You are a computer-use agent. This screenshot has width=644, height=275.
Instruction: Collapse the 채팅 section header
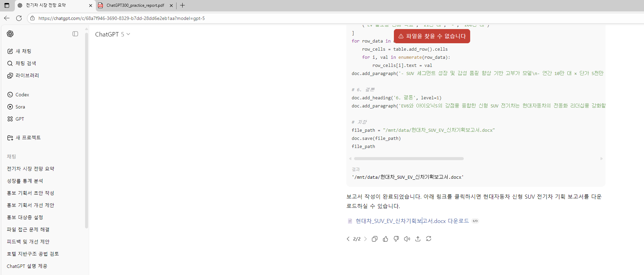coord(11,156)
